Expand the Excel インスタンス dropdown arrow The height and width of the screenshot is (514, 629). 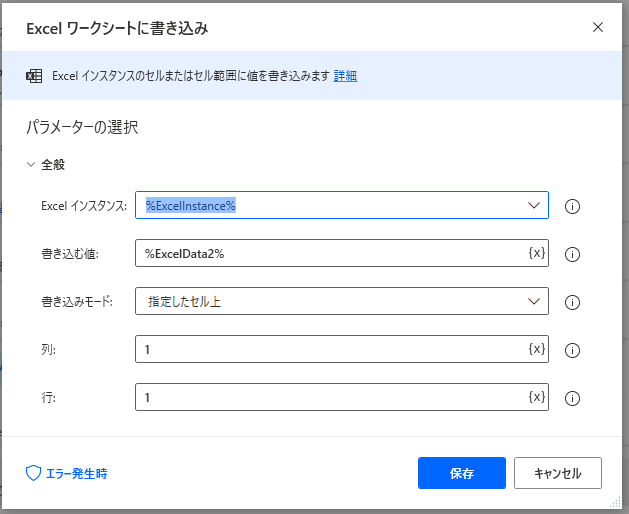tap(534, 205)
